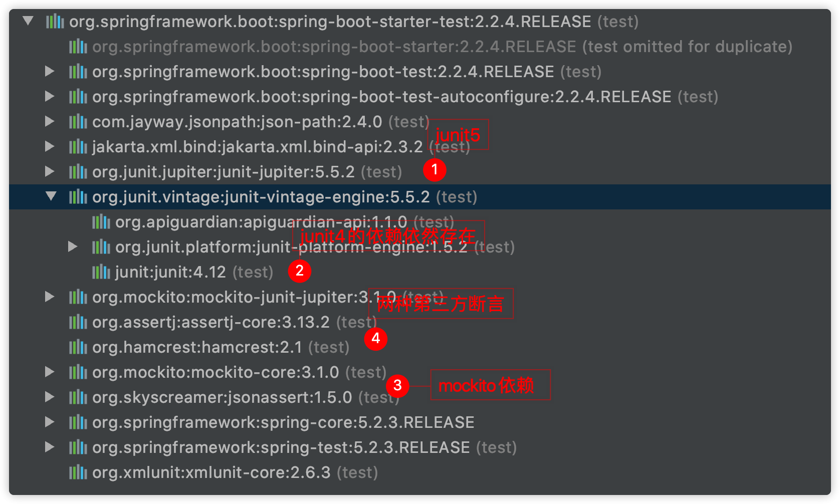840x504 pixels.
Task: Click the apiguardian-api library icon
Action: coord(100,222)
